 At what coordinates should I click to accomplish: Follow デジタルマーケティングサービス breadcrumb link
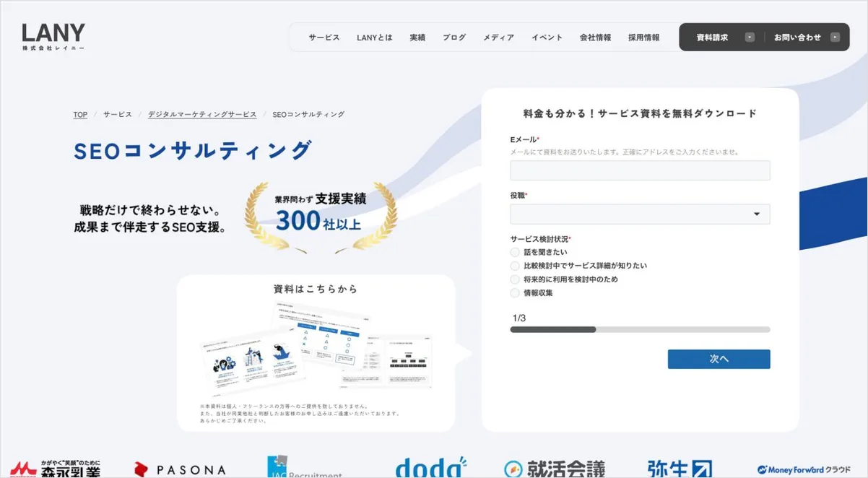tap(202, 115)
